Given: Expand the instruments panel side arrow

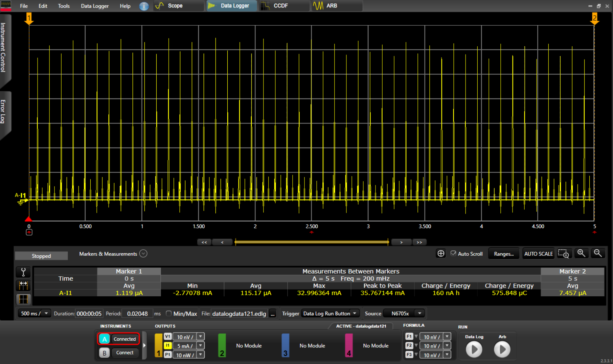Looking at the screenshot, I should (144, 345).
